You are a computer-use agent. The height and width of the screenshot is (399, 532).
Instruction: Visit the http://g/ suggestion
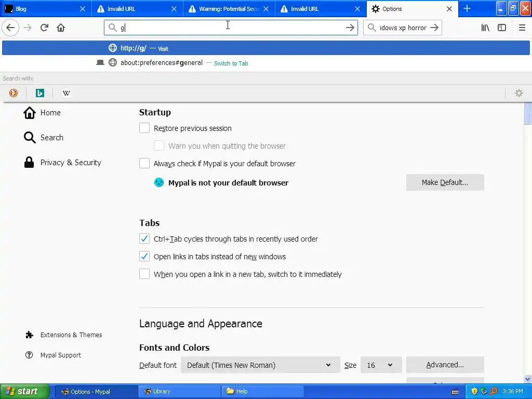[266, 48]
